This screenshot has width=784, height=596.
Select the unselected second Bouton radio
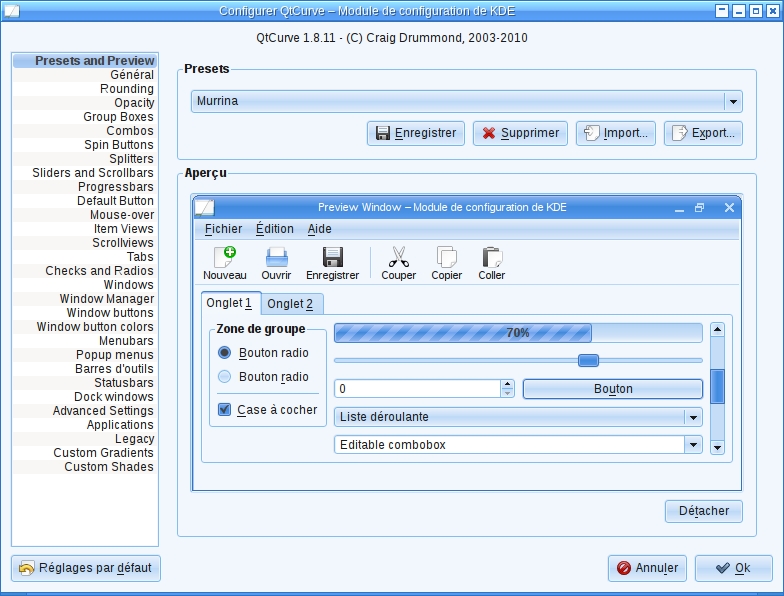tap(224, 376)
